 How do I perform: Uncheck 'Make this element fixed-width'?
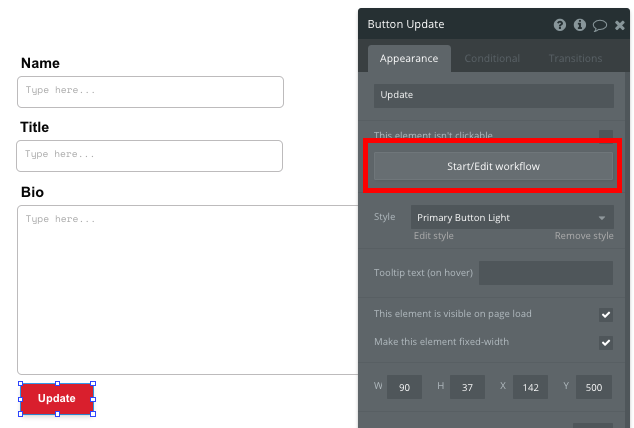(606, 343)
